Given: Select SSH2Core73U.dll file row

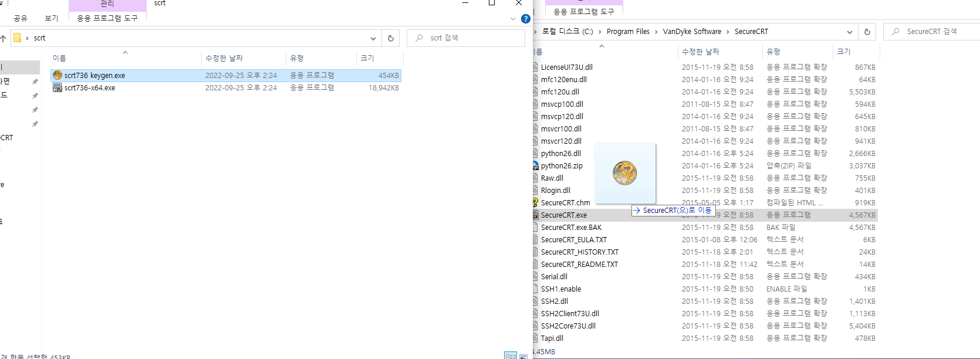Looking at the screenshot, I should (705, 326).
